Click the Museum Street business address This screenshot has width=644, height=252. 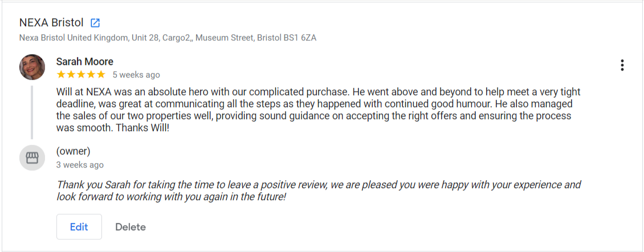[x=168, y=38]
